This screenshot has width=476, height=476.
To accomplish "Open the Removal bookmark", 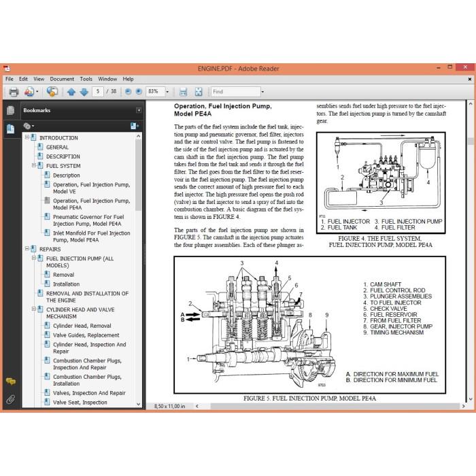I will (63, 275).
